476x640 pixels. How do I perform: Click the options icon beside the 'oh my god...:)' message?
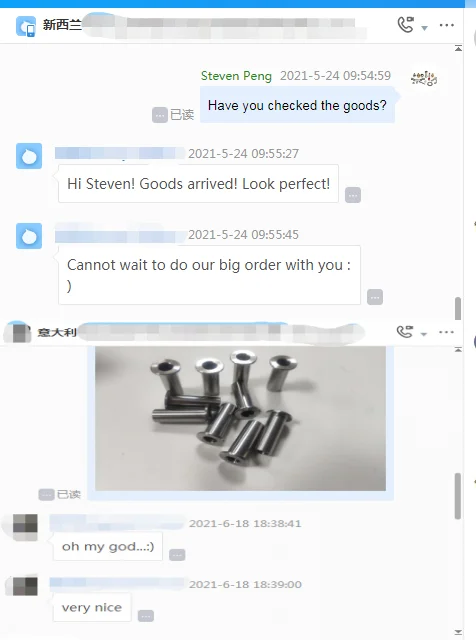point(177,555)
